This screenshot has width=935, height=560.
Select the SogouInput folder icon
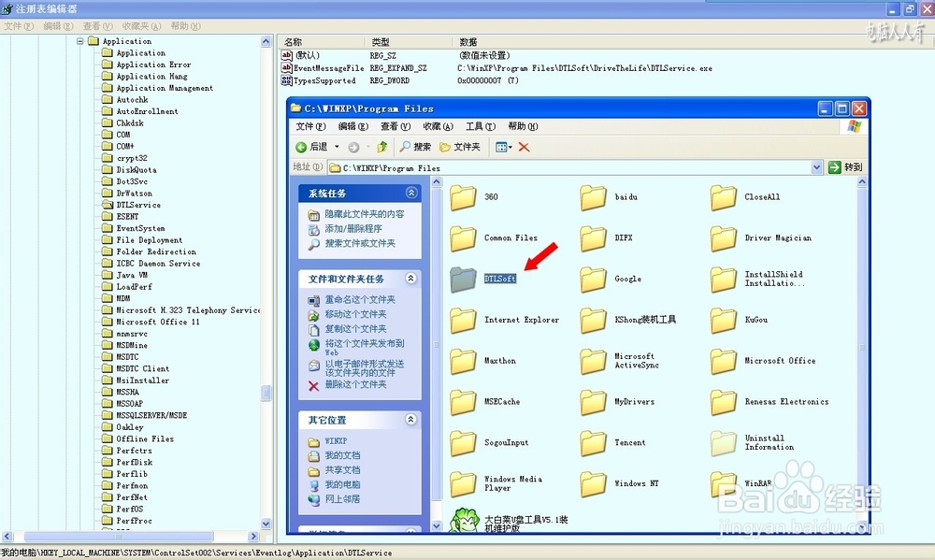click(x=463, y=443)
